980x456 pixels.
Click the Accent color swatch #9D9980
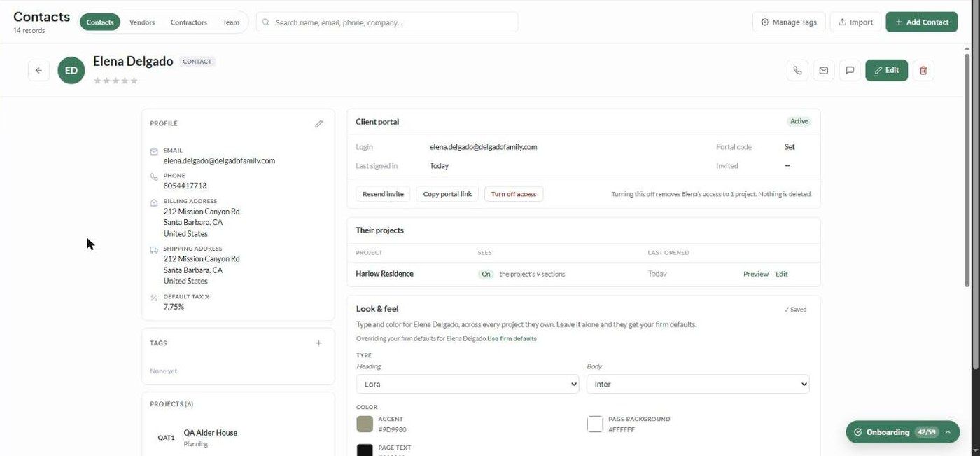pyautogui.click(x=365, y=424)
